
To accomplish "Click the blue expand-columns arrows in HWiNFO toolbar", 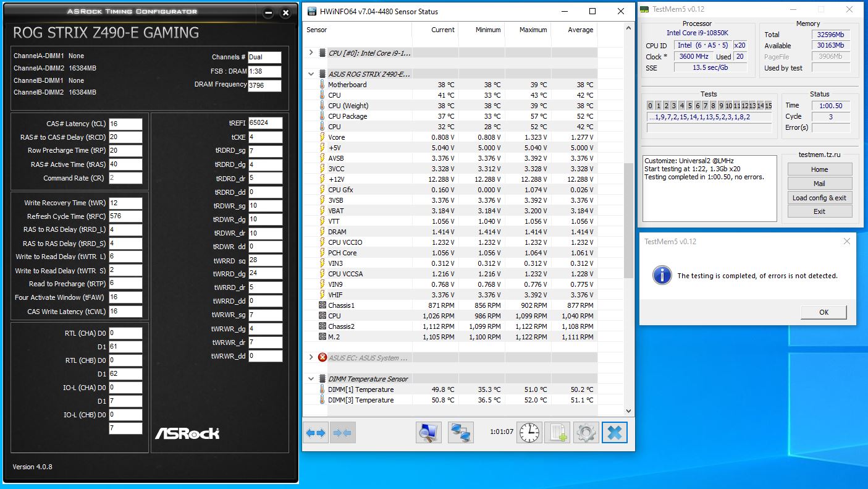I will coord(316,433).
